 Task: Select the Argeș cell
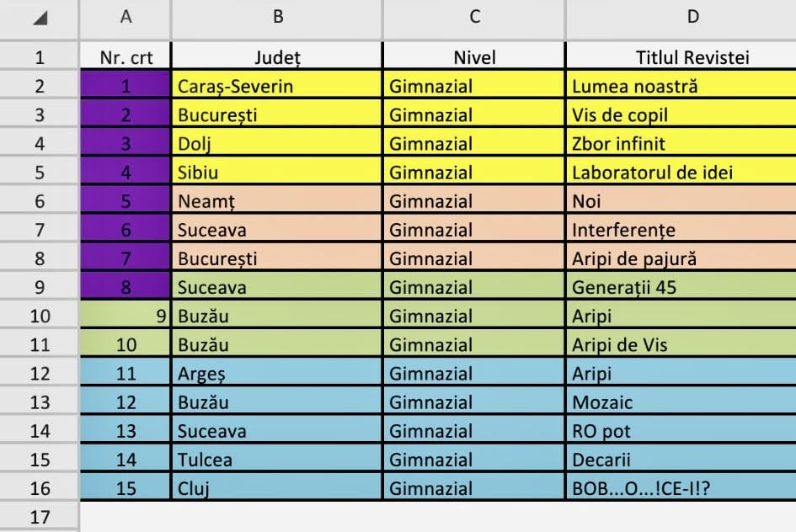[x=277, y=373]
